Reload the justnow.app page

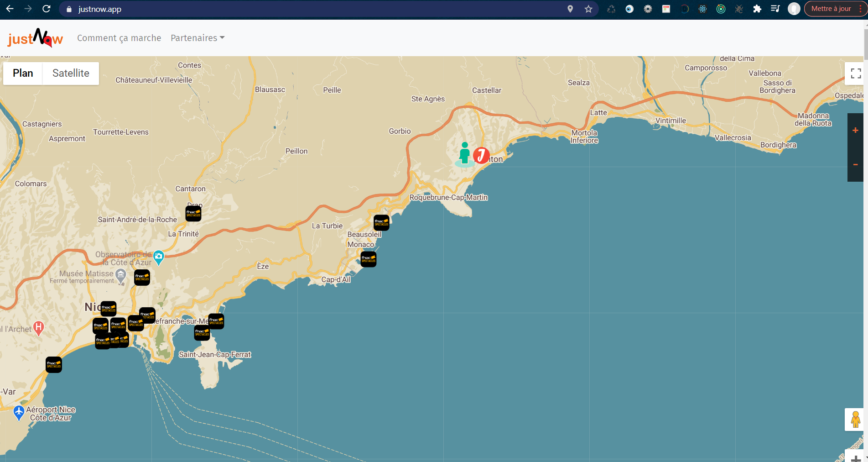[x=46, y=9]
